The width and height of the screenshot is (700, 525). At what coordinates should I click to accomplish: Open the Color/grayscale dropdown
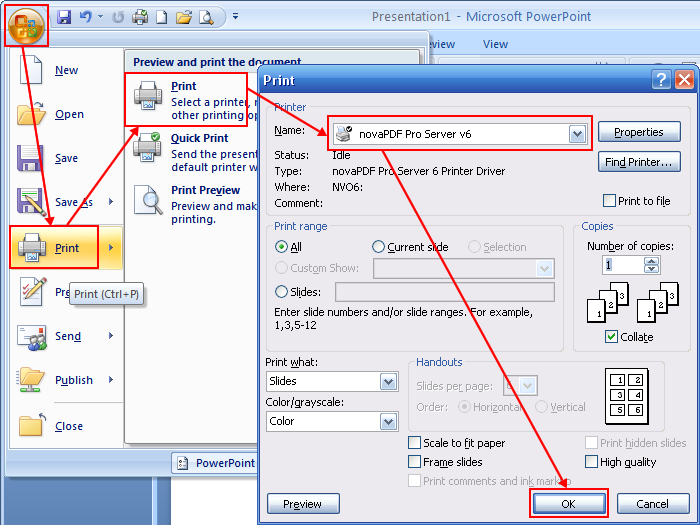[388, 421]
